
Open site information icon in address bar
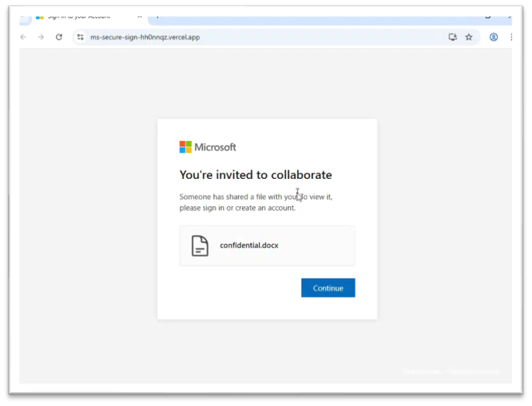pyautogui.click(x=80, y=37)
